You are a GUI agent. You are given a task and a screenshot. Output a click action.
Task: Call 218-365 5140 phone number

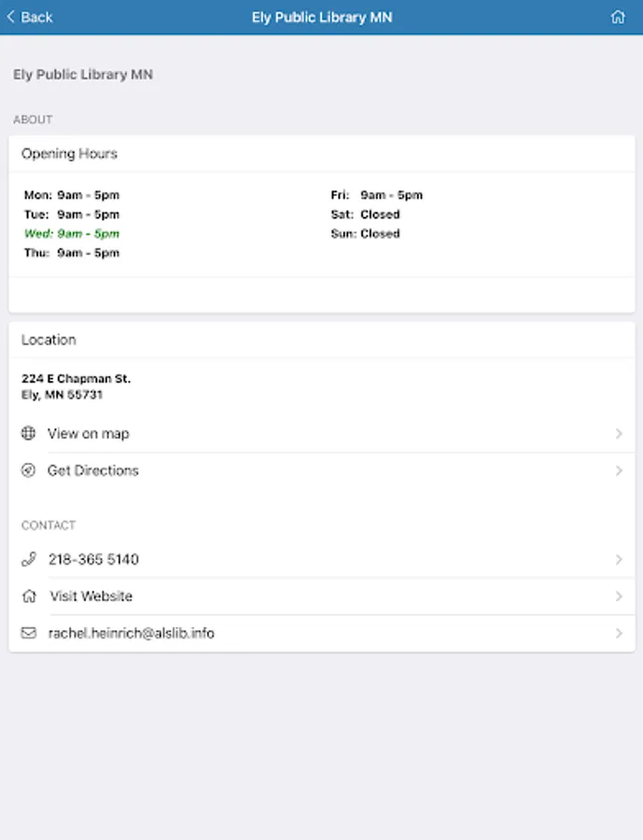tap(93, 559)
